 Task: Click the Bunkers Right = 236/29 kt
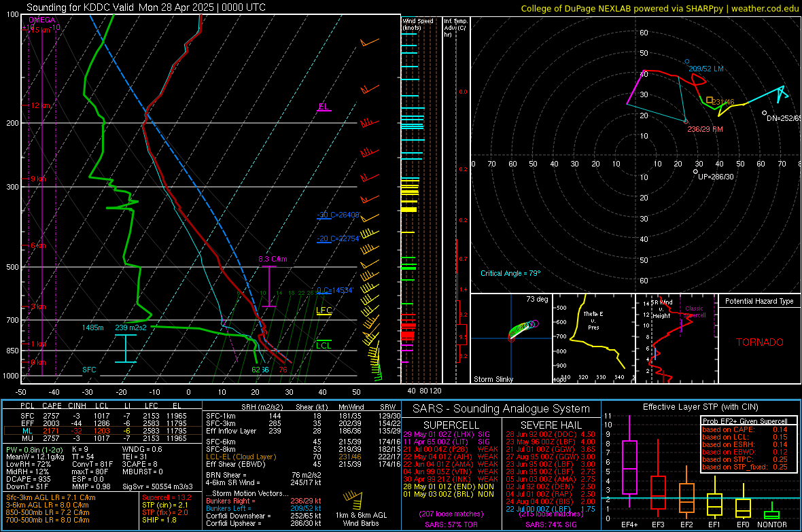264,501
